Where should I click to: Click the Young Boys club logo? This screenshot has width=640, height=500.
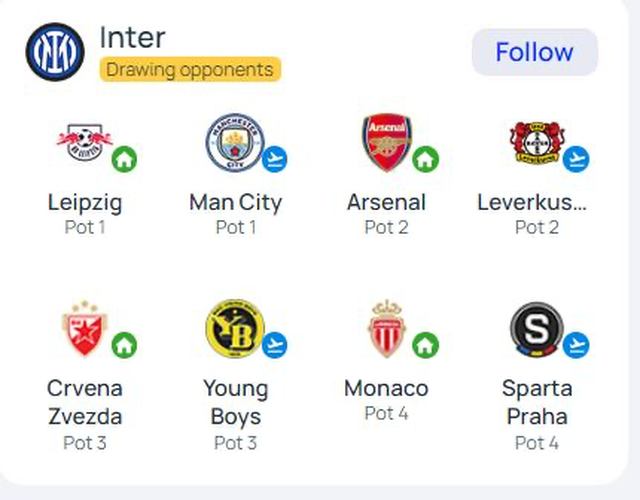pos(233,329)
